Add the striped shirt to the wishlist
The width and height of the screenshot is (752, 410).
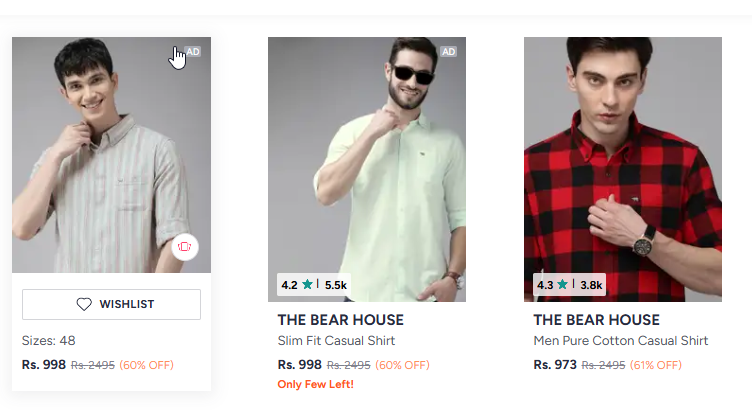(x=111, y=304)
